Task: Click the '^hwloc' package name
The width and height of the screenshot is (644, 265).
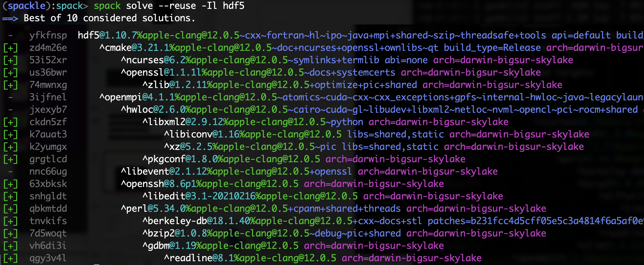Action: [x=137, y=109]
